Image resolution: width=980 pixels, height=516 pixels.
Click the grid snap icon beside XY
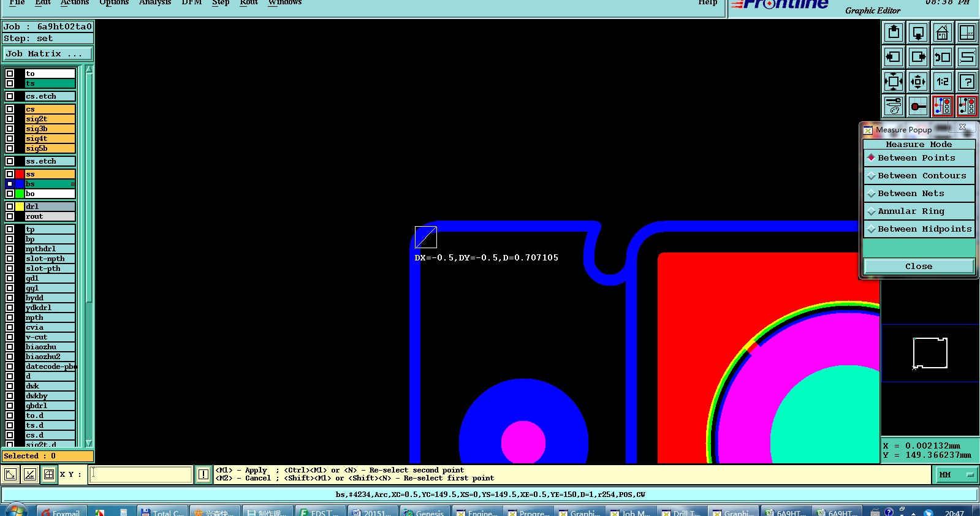[x=49, y=474]
